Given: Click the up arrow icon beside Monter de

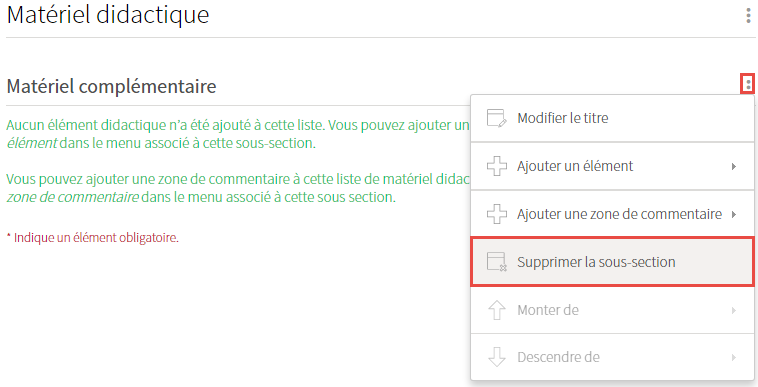Looking at the screenshot, I should pos(496,310).
